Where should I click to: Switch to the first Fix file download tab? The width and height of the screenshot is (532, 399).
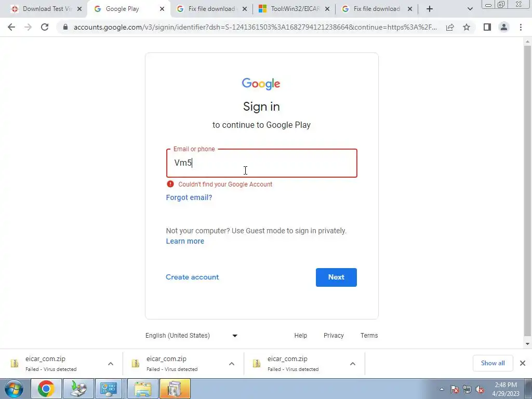point(211,9)
